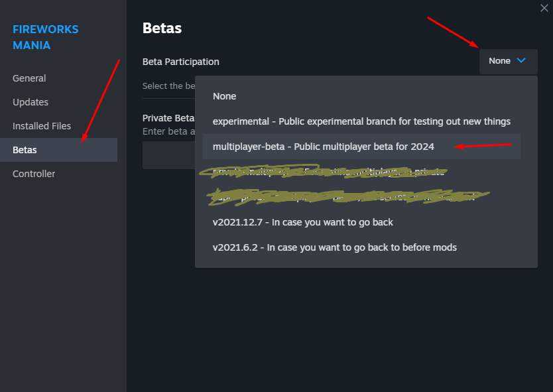553x392 pixels.
Task: Click the Private Beta label text
Action: [168, 118]
